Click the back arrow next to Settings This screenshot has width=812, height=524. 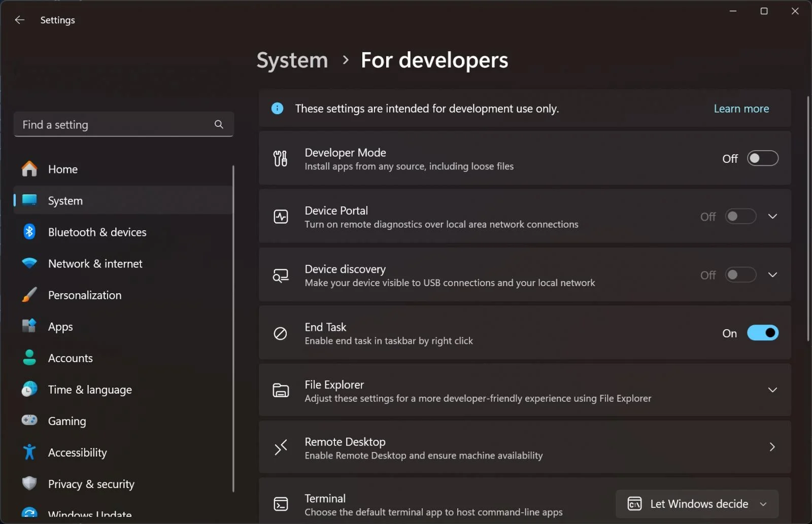point(19,20)
